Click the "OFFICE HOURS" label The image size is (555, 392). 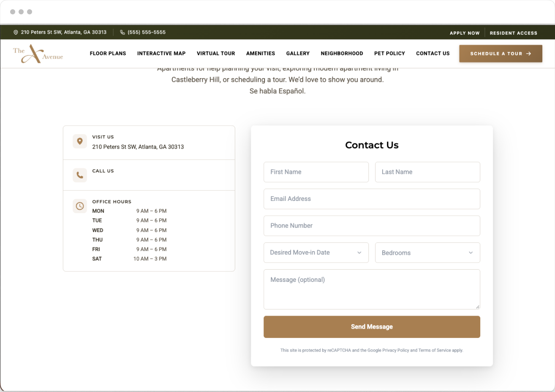point(112,202)
